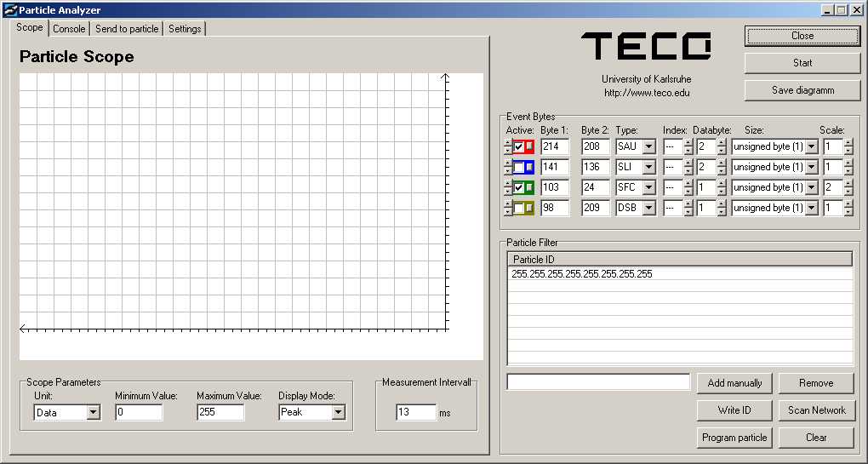Click the Particle Analyzer title bar icon

[x=10, y=10]
